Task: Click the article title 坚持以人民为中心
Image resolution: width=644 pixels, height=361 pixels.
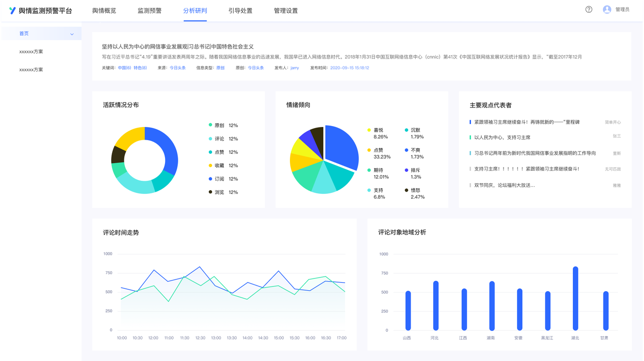Action: [x=178, y=47]
